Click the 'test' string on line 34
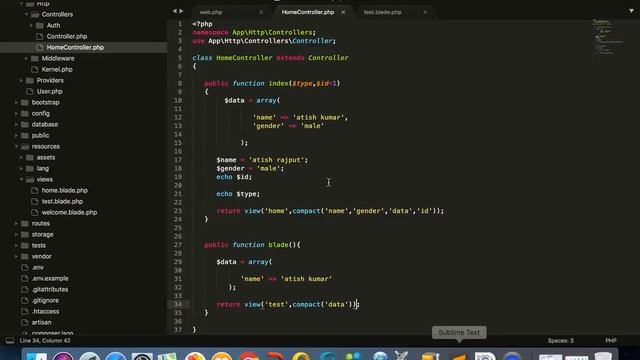The height and width of the screenshot is (360, 640). pyautogui.click(x=276, y=304)
